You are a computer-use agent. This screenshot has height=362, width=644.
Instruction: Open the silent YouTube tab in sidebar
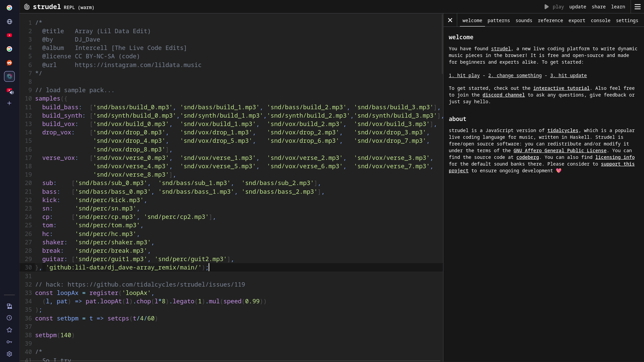(x=9, y=35)
